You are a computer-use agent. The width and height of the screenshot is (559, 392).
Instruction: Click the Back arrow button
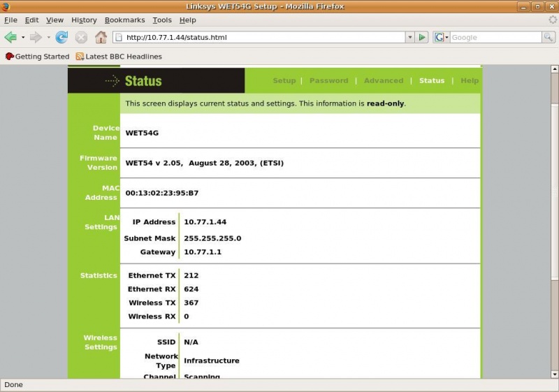coord(10,37)
